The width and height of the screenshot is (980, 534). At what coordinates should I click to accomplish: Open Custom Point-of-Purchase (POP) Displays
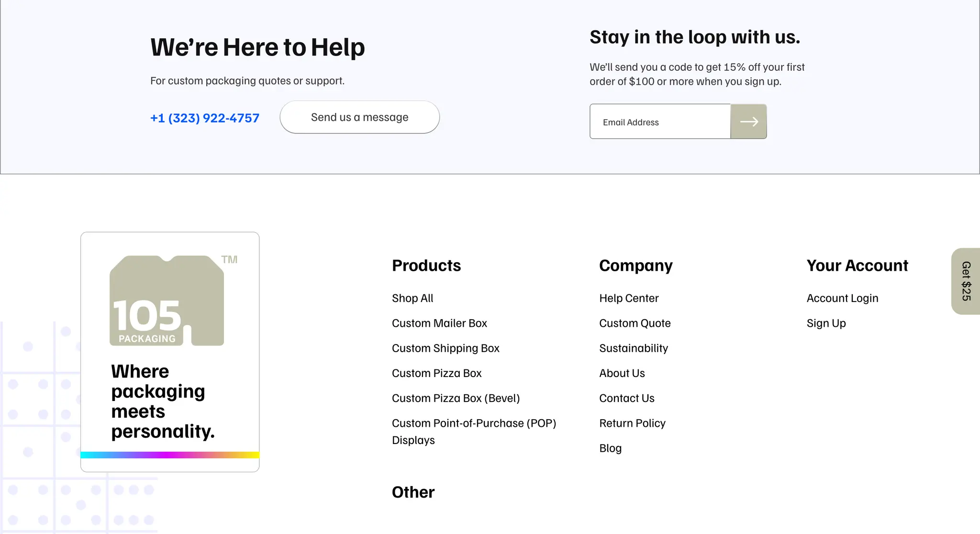[x=474, y=432]
